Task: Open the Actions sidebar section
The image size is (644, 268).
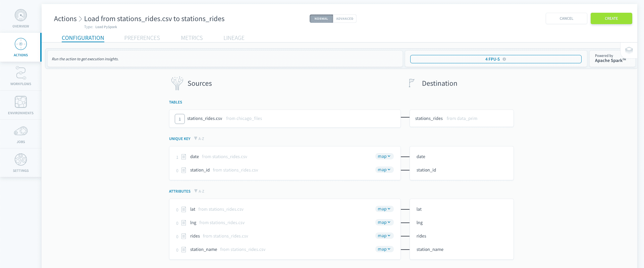Action: tap(21, 47)
